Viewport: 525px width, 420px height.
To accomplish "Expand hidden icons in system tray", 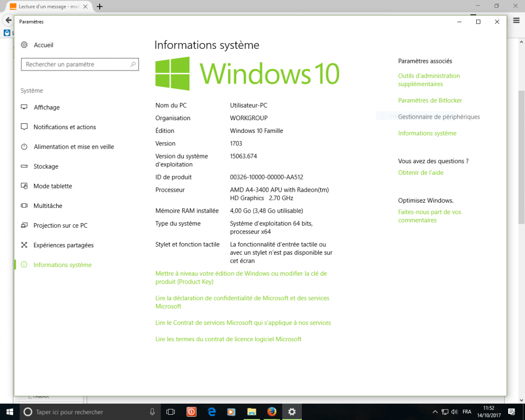I will [435, 412].
